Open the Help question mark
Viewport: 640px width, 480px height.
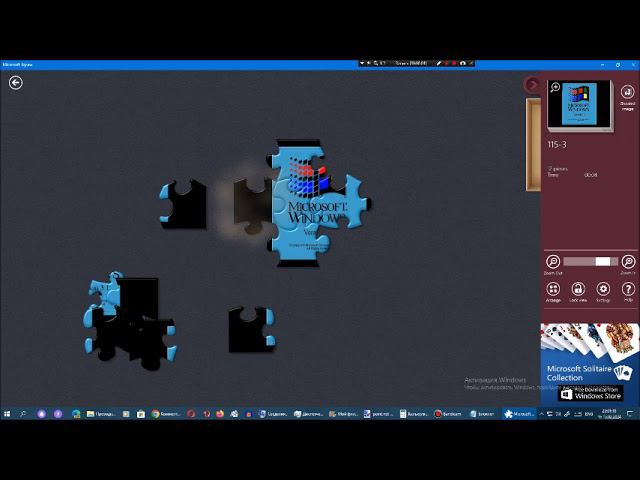pos(628,289)
